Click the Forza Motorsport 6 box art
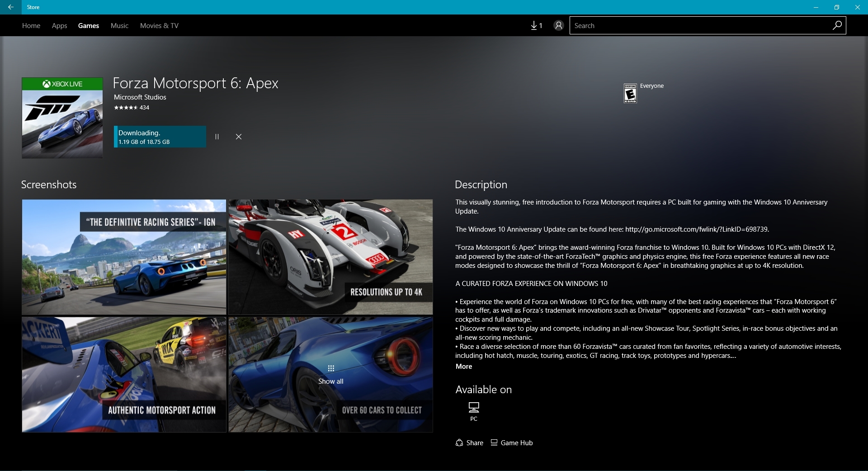 [x=62, y=118]
